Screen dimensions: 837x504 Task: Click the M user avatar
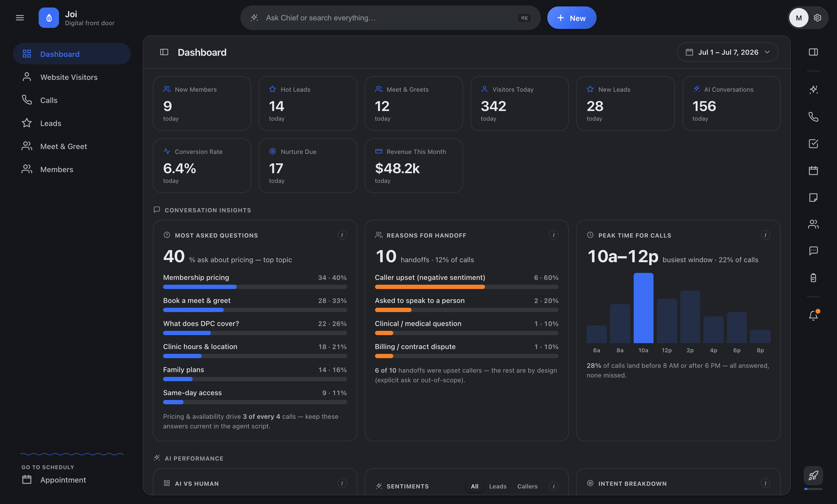click(799, 18)
